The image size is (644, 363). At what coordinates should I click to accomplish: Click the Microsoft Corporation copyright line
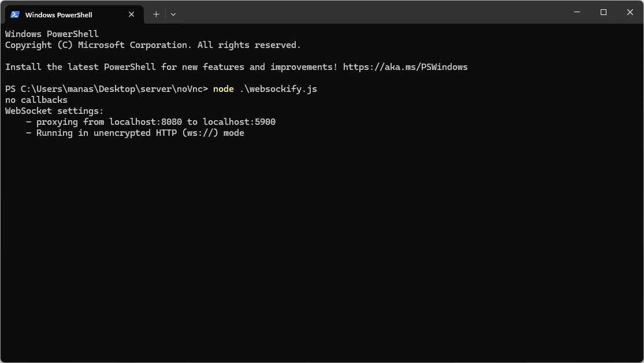[153, 45]
